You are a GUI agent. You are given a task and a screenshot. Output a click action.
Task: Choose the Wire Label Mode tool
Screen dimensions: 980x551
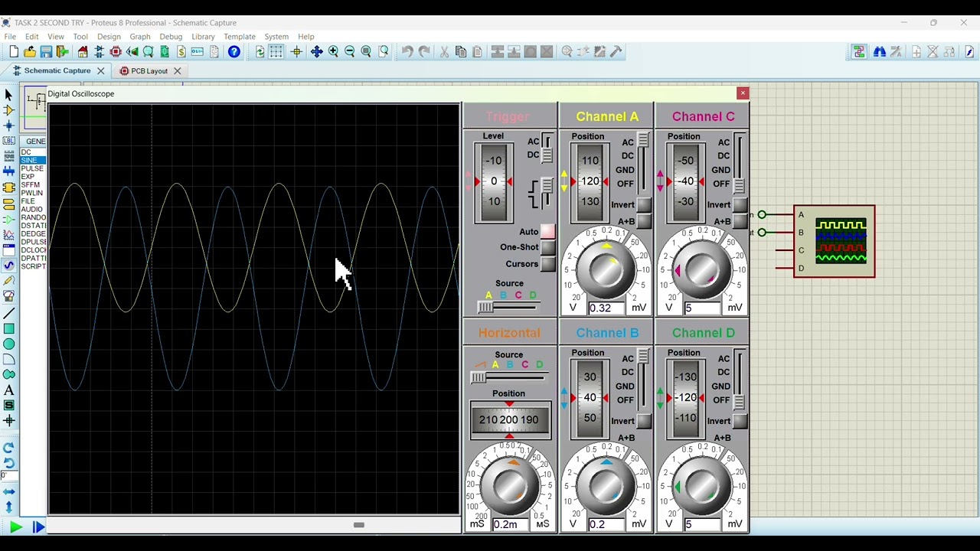click(8, 141)
